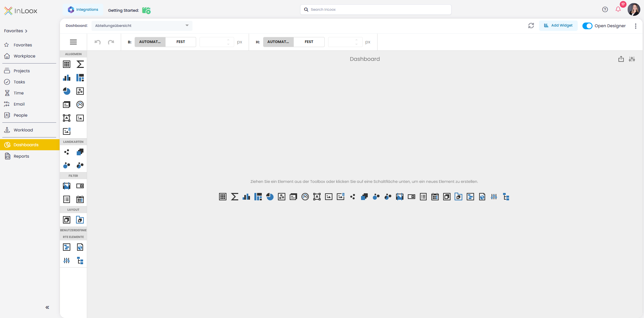Add a List Box filter from left toolbox
Viewport: 644px width, 318px height.
[x=67, y=199]
